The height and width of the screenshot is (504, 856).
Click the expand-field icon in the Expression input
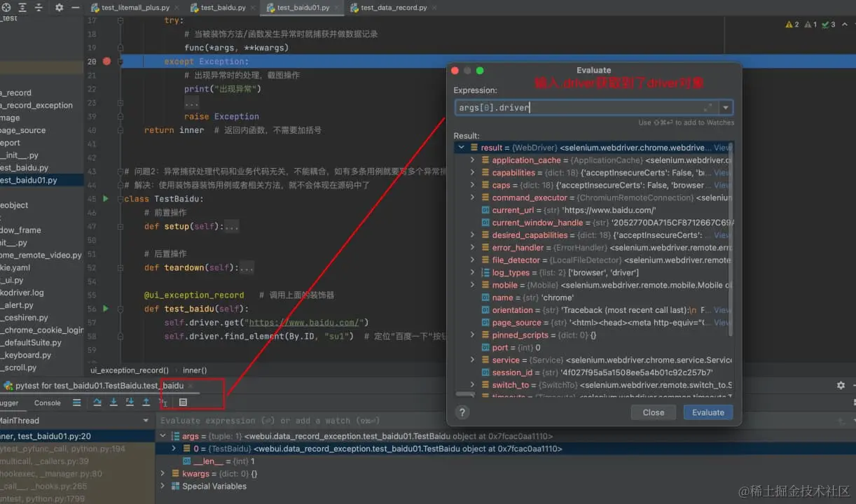click(707, 108)
